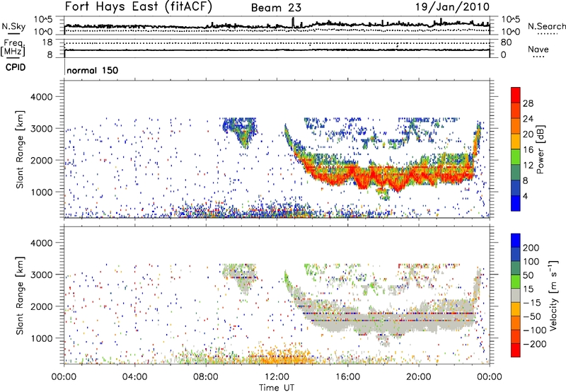Click the '28' Power colorbar tick label
The image size is (566, 392).
coord(528,103)
